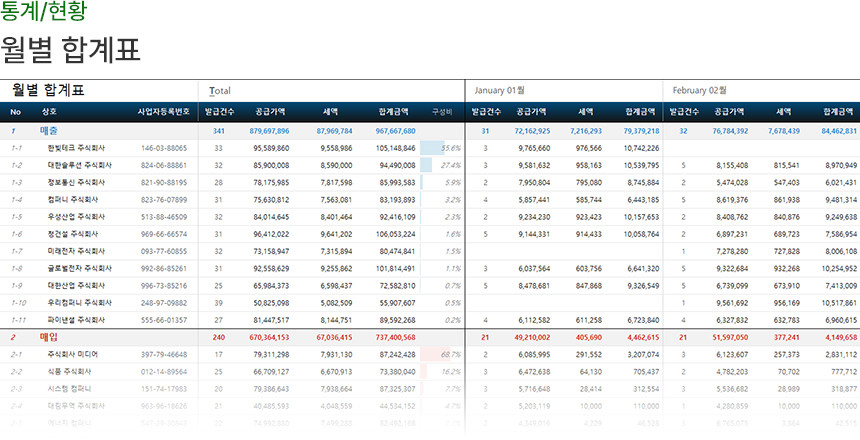Select the Total section header

coord(219,90)
